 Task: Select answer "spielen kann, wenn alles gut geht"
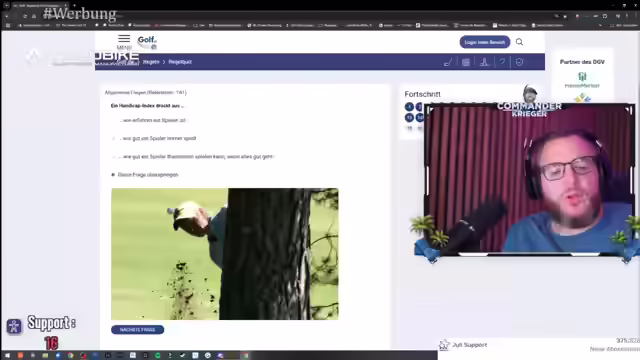[196, 157]
